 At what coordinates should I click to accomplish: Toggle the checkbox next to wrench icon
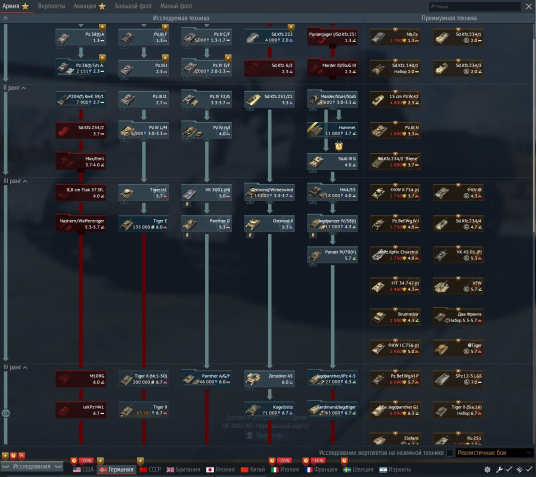509,469
